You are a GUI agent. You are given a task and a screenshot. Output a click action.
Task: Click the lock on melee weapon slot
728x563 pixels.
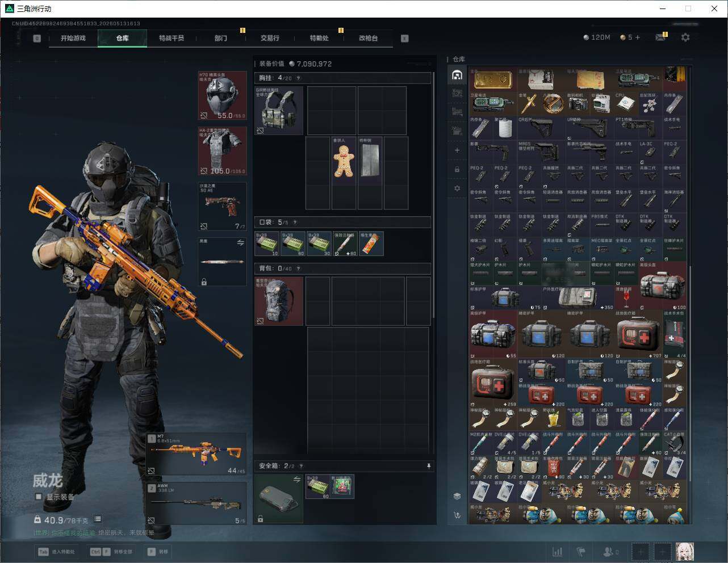click(204, 281)
